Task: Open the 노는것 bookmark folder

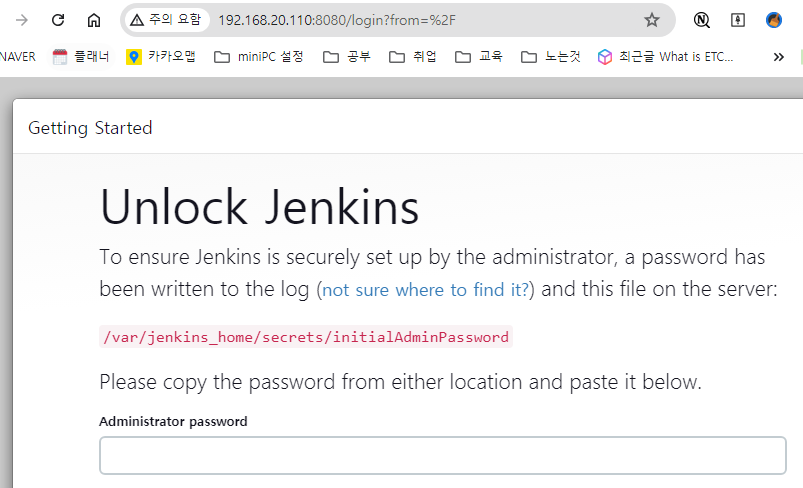Action: [x=551, y=57]
